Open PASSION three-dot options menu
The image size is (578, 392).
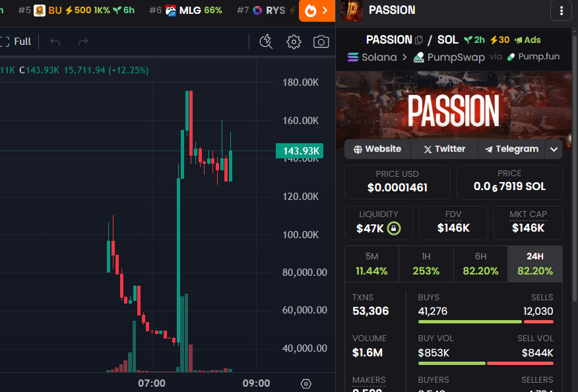click(x=561, y=11)
